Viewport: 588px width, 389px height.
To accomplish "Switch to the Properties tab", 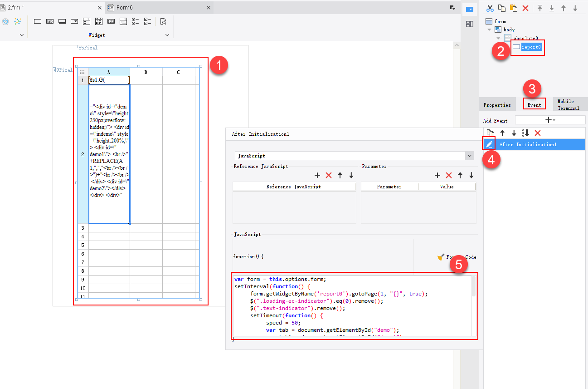I will tap(497, 104).
